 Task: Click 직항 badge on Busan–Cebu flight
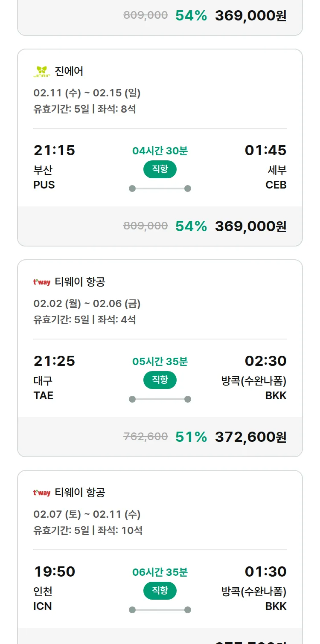[x=160, y=169]
